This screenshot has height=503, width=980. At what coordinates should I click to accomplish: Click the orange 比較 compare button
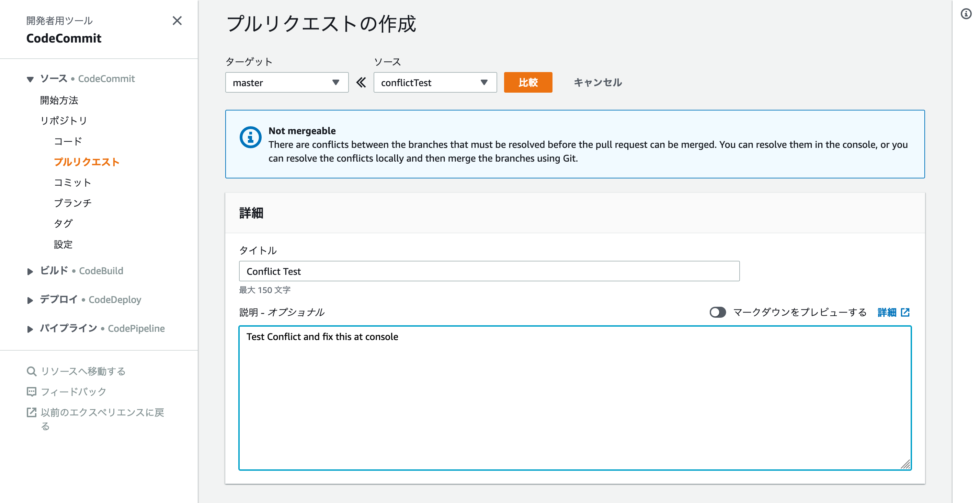click(528, 82)
